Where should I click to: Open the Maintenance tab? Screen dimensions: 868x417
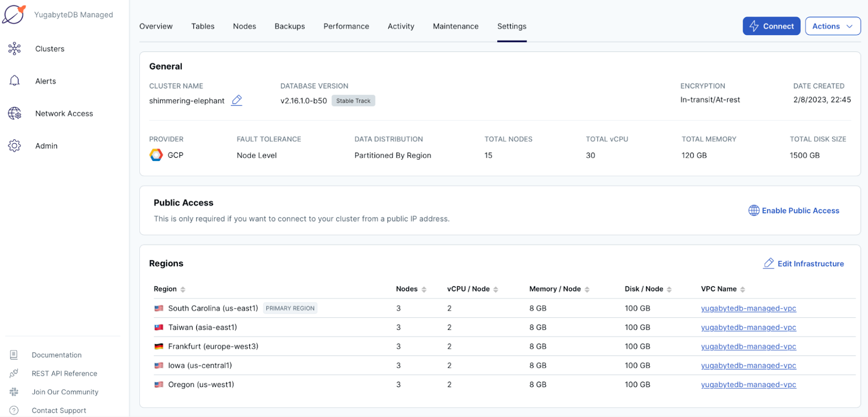456,26
